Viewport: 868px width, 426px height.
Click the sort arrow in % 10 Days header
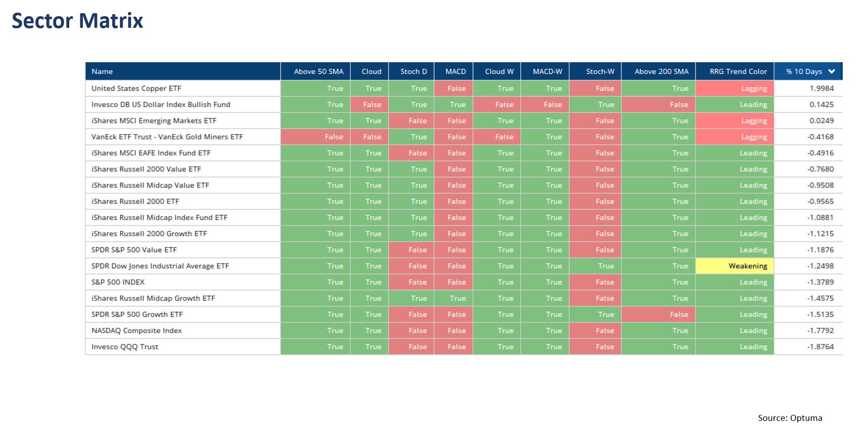pos(832,71)
